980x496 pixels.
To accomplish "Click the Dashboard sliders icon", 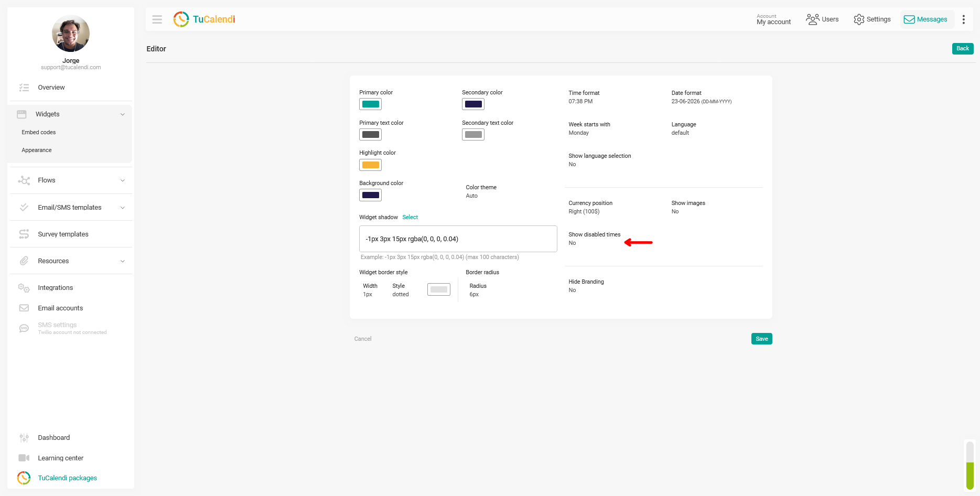I will (x=24, y=438).
